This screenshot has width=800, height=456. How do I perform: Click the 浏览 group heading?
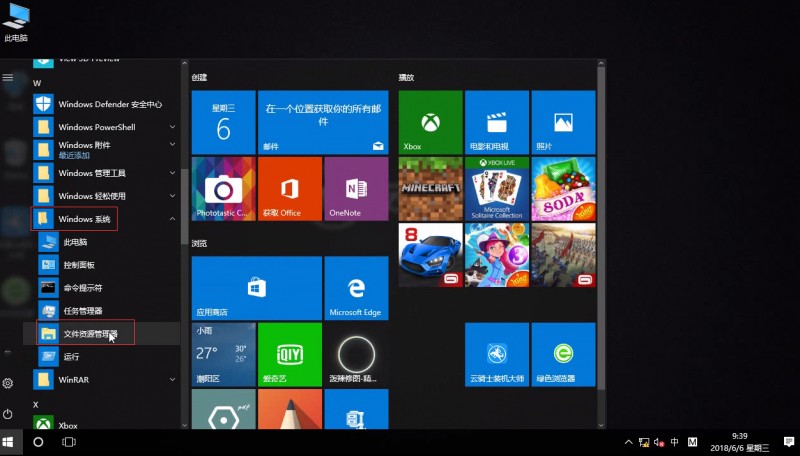point(199,243)
